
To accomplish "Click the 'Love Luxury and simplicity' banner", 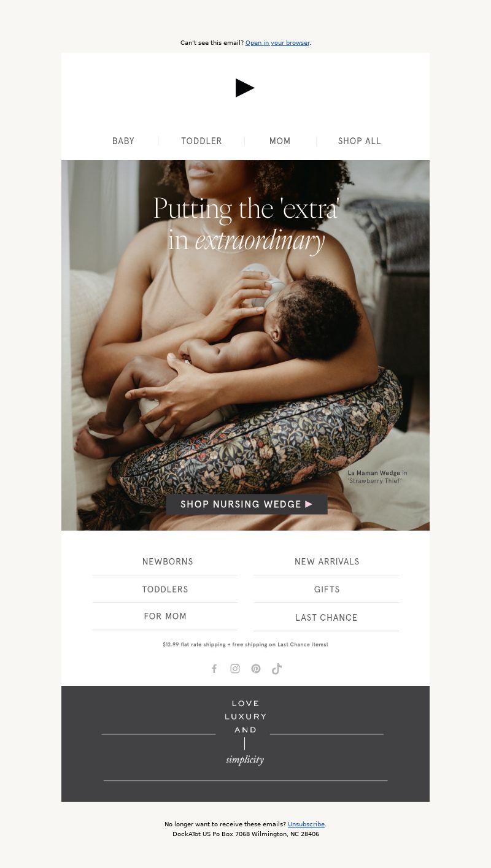I will coord(245,743).
